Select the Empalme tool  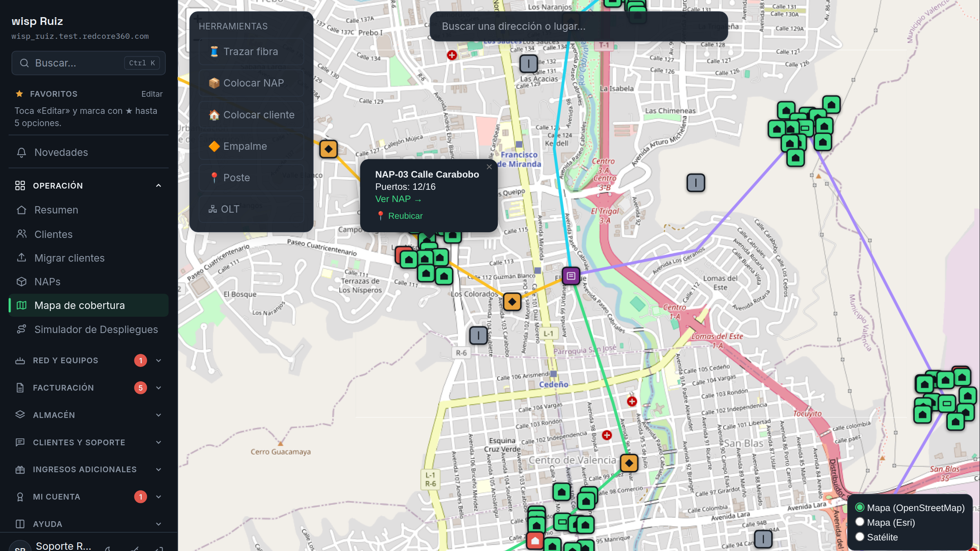[x=251, y=146]
